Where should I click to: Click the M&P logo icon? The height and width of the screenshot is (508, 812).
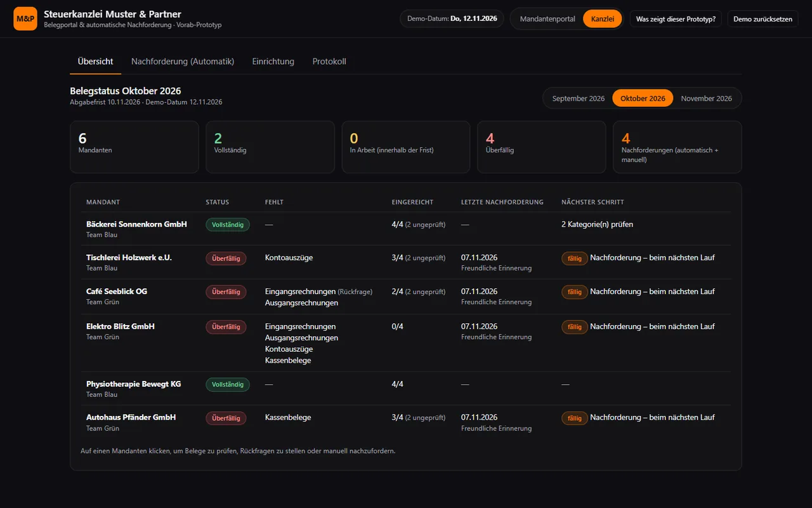point(25,18)
